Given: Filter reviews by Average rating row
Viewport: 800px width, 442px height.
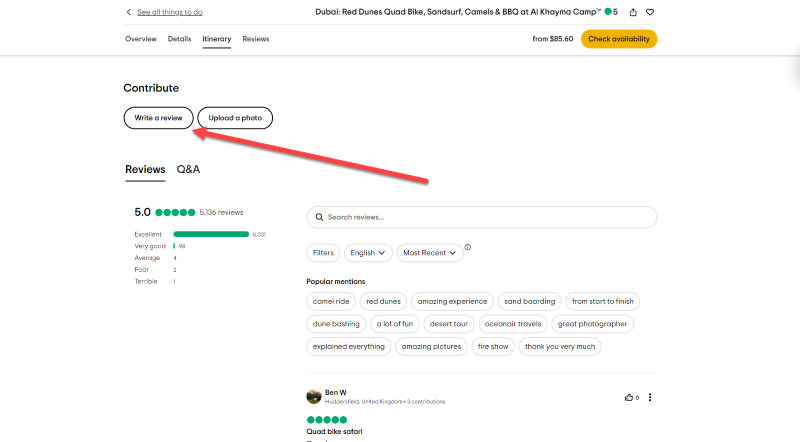Looking at the screenshot, I should click(x=154, y=258).
